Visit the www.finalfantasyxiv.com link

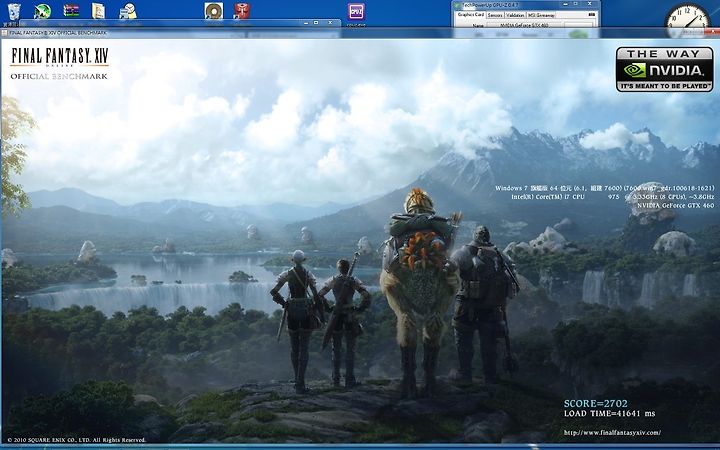pyautogui.click(x=612, y=432)
